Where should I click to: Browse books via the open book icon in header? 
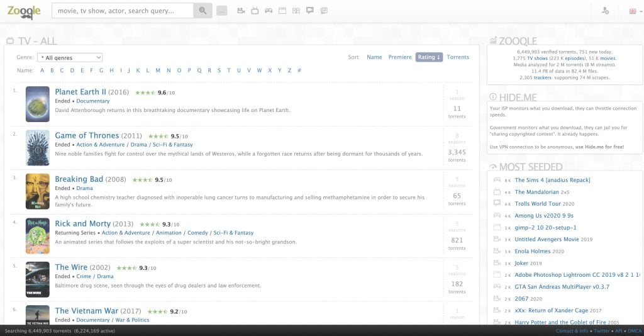coord(296,11)
